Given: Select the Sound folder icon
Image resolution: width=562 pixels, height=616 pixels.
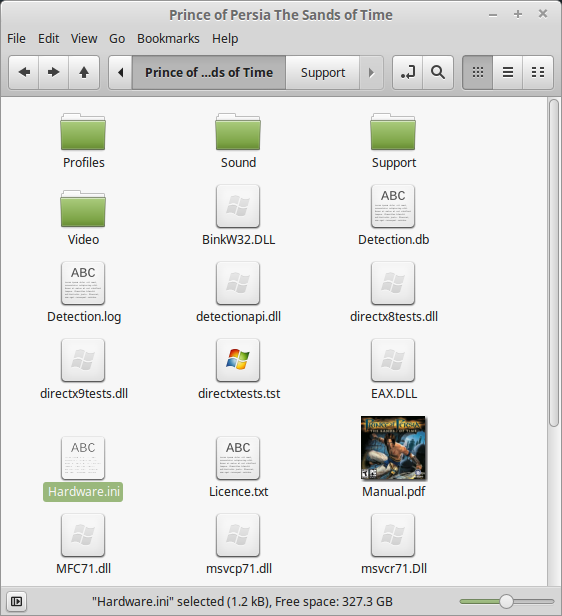Looking at the screenshot, I should pyautogui.click(x=238, y=132).
